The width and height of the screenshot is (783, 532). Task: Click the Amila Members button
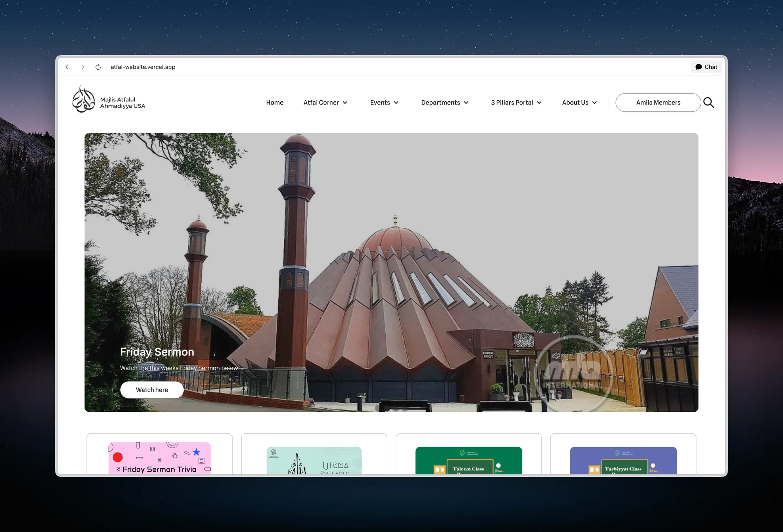click(658, 102)
